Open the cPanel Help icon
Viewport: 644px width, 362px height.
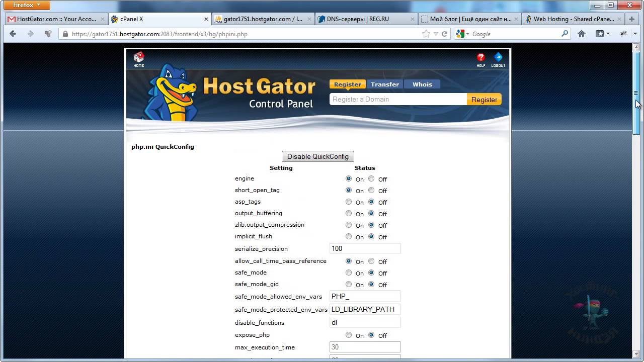[x=481, y=59]
